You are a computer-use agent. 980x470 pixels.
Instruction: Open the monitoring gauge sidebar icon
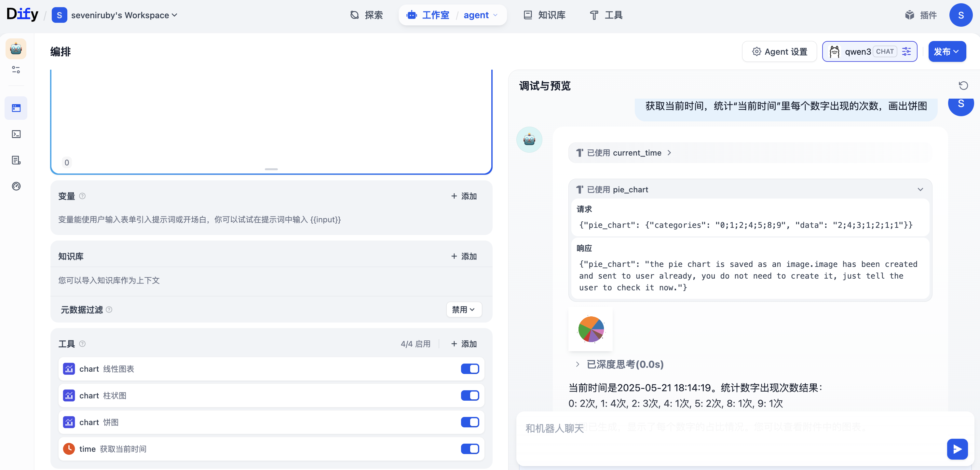(x=16, y=186)
